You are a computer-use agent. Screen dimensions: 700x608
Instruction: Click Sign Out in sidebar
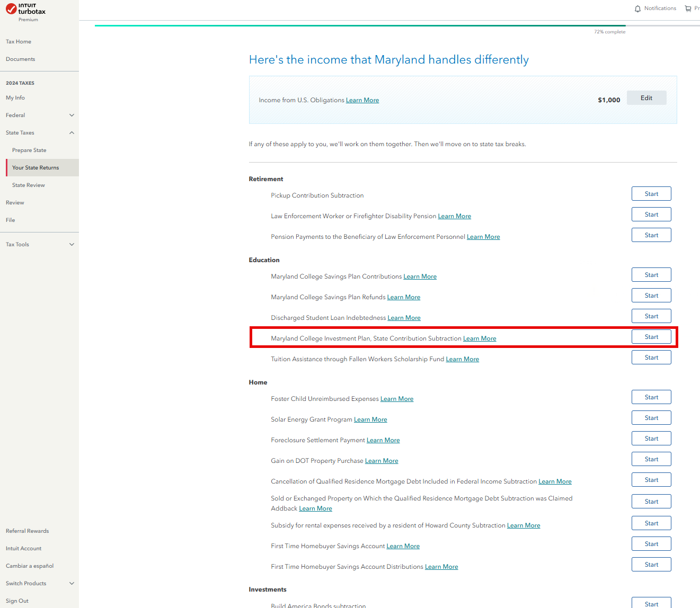[17, 601]
